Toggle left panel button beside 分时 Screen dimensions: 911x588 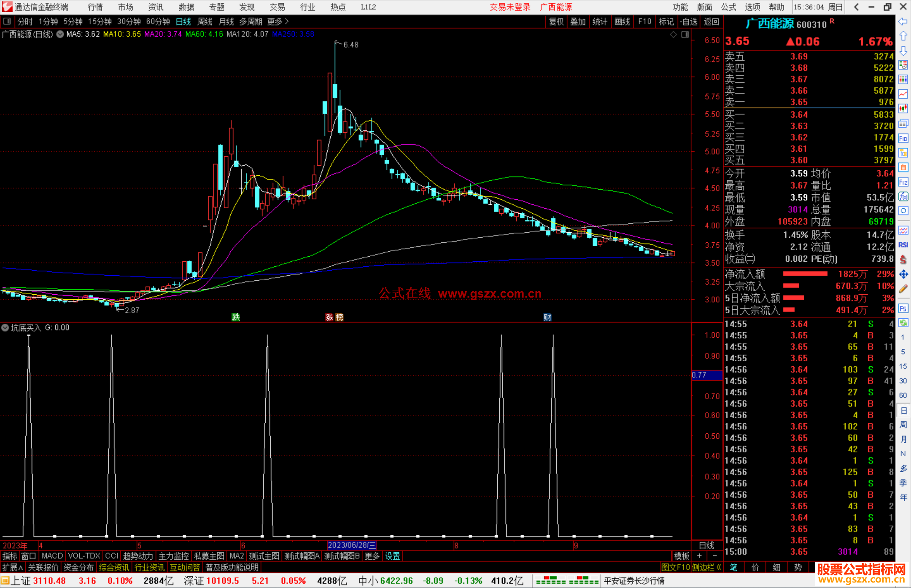coord(7,21)
